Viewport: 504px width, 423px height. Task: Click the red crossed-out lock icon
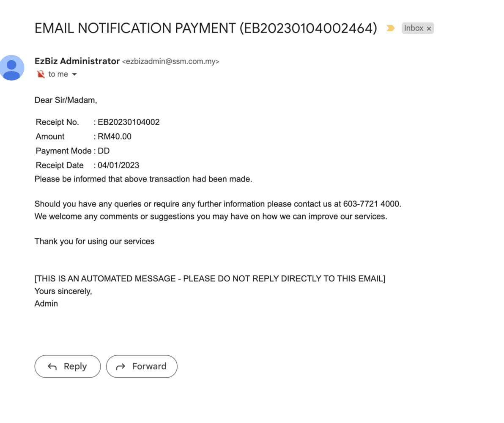pyautogui.click(x=41, y=74)
